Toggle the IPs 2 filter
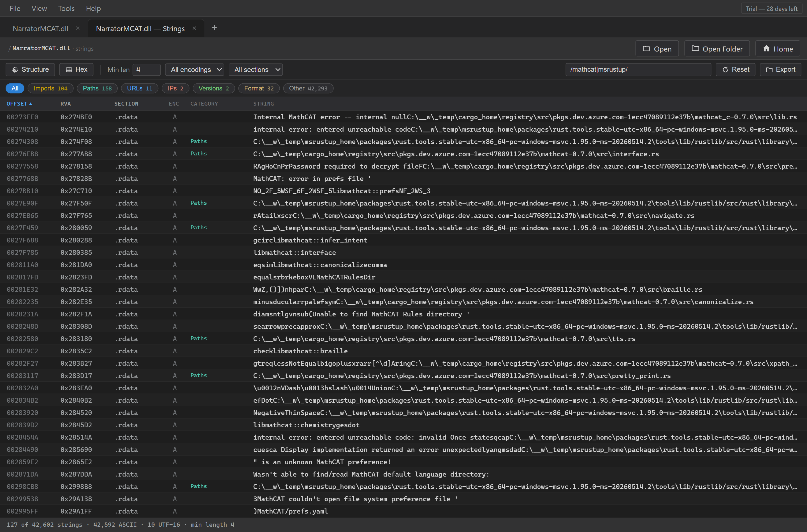 [x=175, y=88]
